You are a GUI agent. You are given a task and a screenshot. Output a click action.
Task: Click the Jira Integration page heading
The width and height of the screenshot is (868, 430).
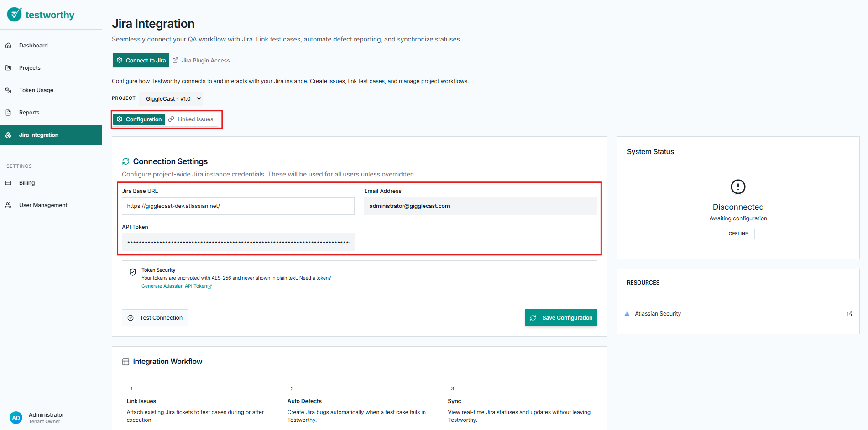153,24
